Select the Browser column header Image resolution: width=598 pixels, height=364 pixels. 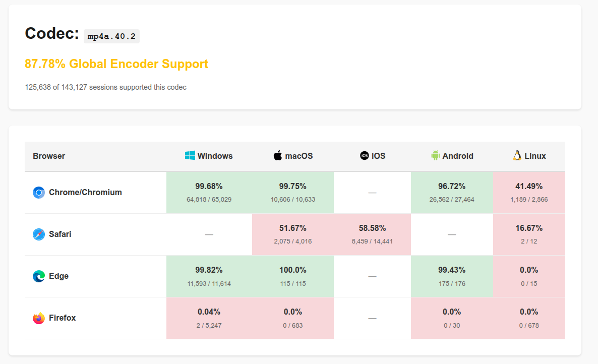pyautogui.click(x=49, y=156)
